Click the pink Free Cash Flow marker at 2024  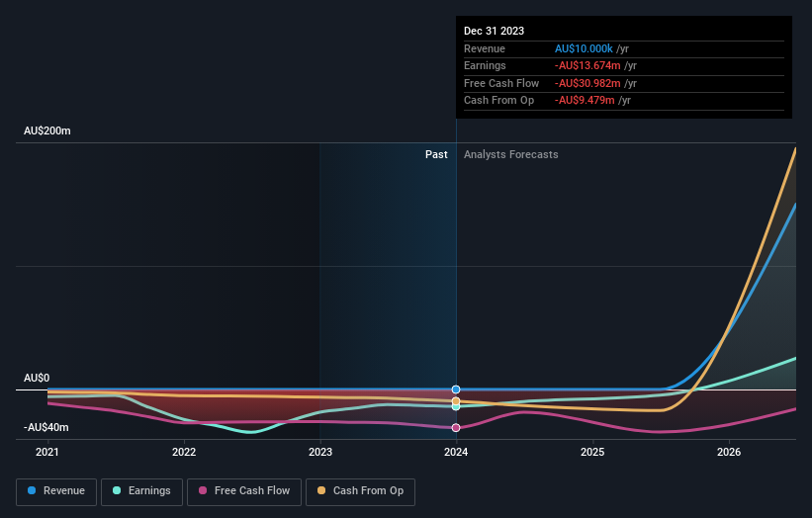tap(456, 427)
